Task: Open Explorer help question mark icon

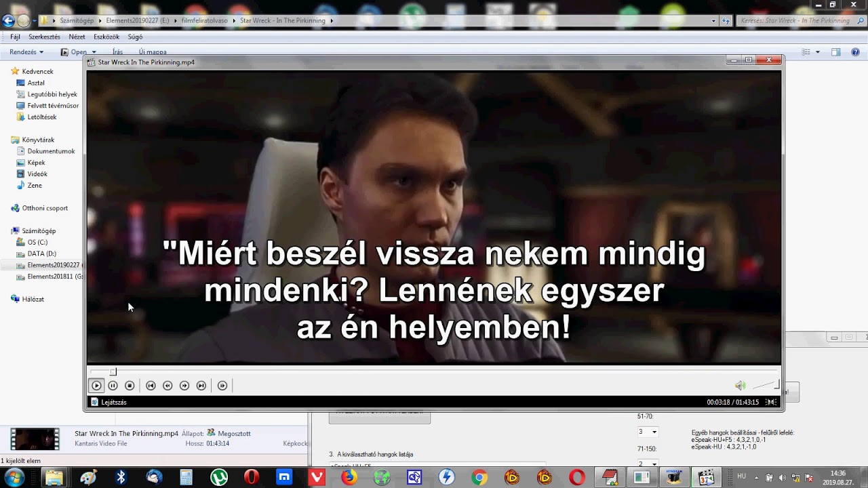Action: [855, 52]
